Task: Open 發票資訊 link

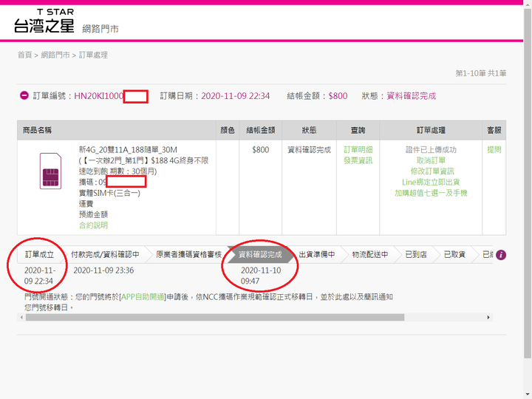Action: (358, 160)
